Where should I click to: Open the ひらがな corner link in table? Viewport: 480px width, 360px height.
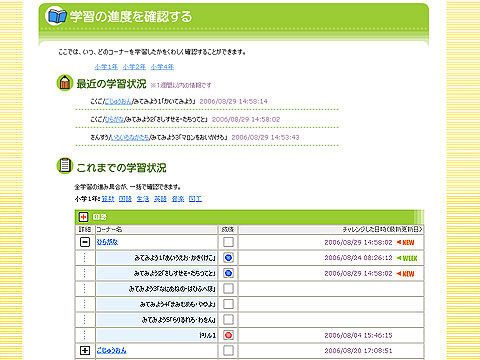tap(107, 242)
